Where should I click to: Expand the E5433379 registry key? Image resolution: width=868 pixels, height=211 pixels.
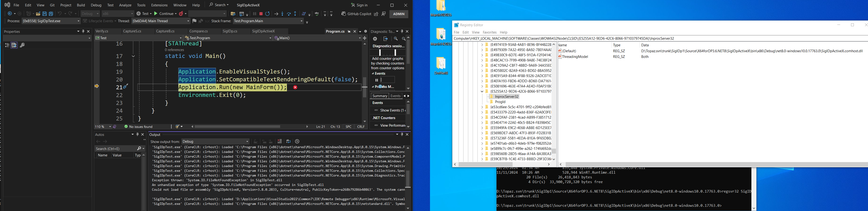482,112
